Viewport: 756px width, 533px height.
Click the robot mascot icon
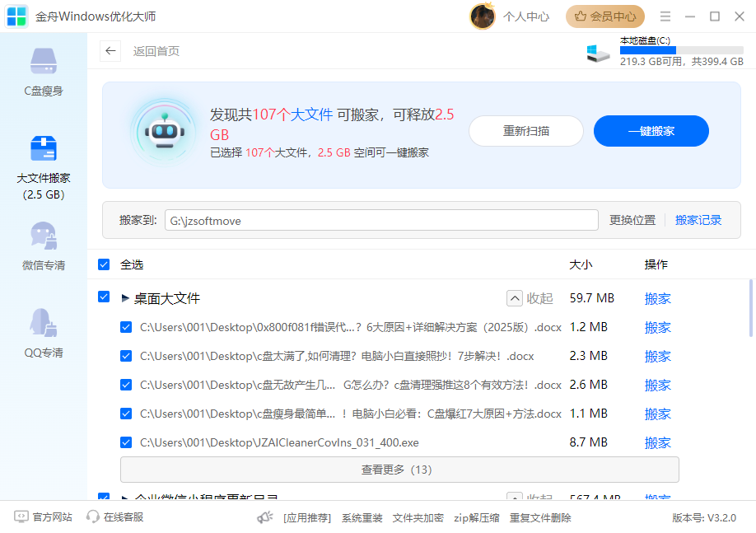[165, 132]
